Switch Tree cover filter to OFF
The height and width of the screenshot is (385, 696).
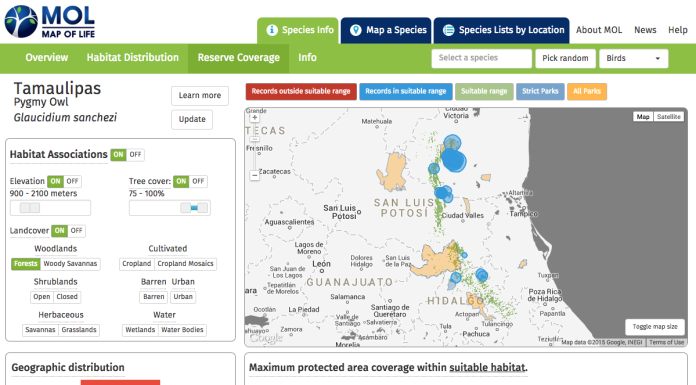[198, 181]
